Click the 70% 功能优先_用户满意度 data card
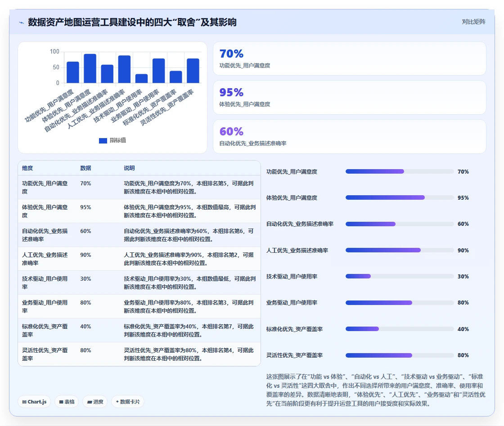Viewport: 504px width, 426px height. click(x=349, y=58)
